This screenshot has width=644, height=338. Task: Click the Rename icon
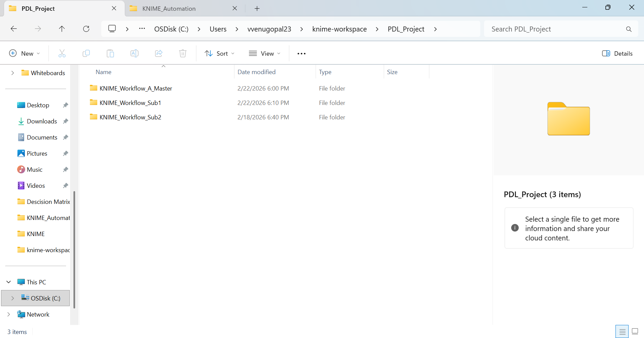[x=135, y=53]
